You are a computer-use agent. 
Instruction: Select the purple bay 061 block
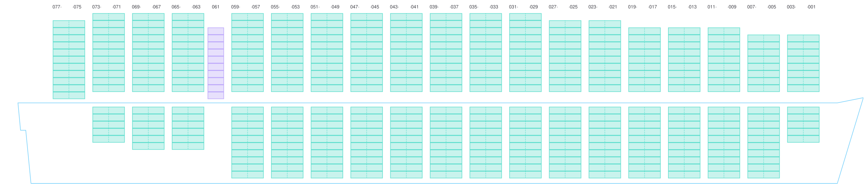click(x=216, y=63)
